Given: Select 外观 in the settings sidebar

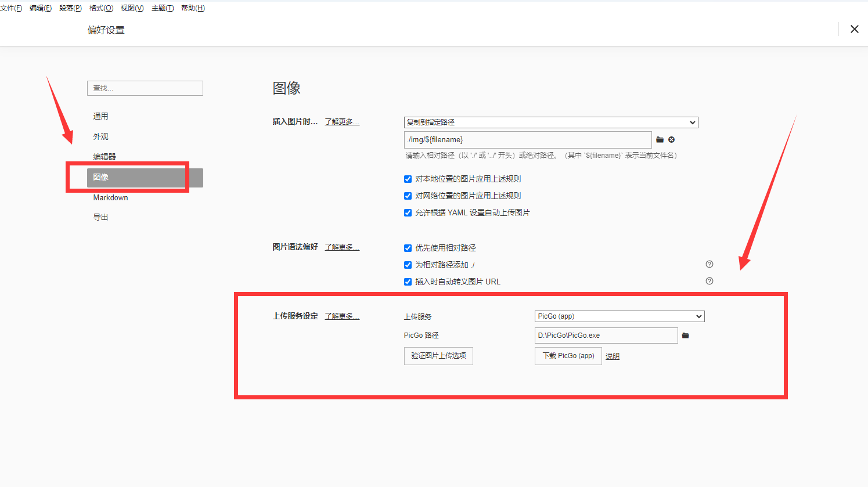Looking at the screenshot, I should click(x=145, y=136).
